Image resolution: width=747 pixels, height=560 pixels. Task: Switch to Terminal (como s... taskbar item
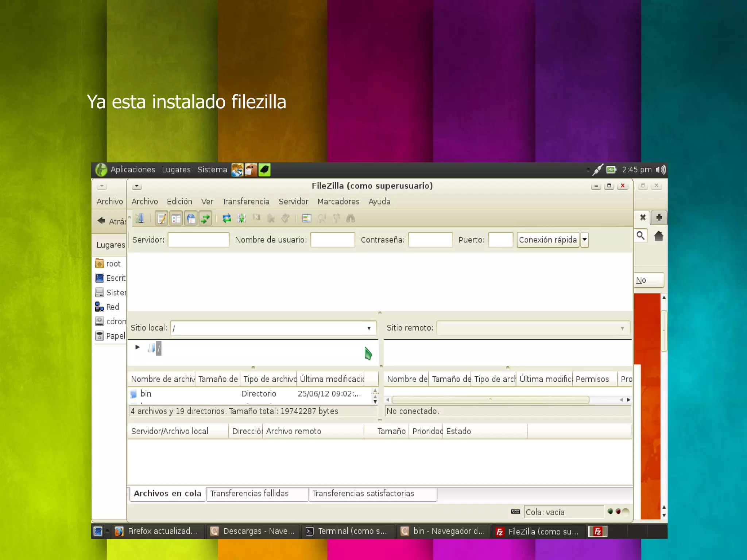(348, 531)
